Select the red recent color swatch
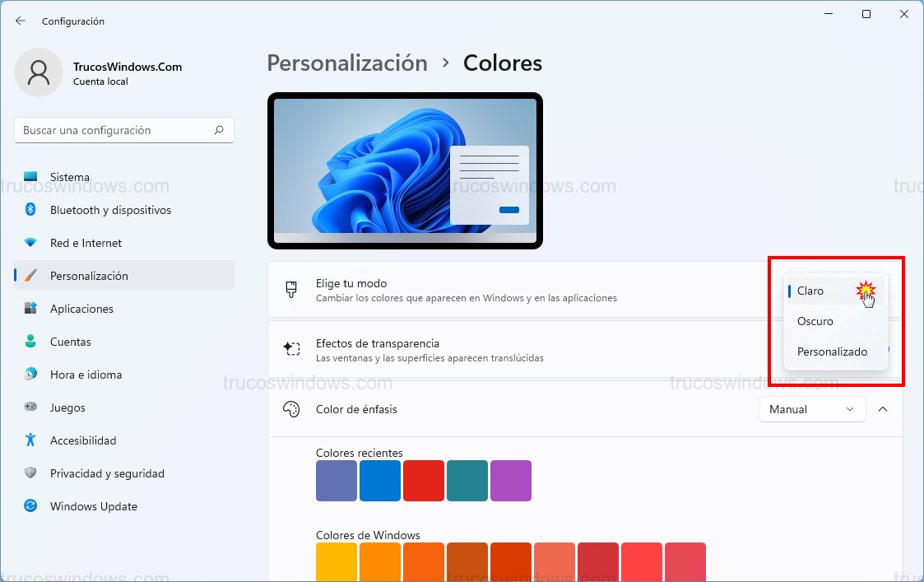 (x=423, y=481)
